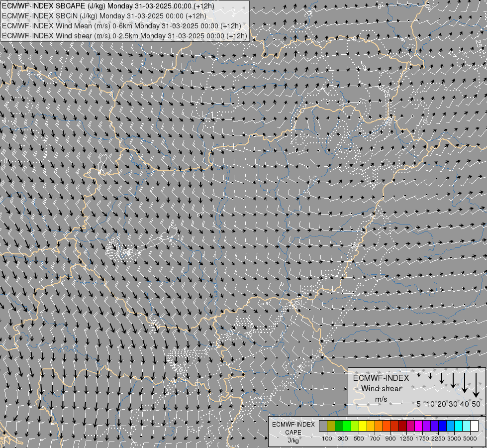This screenshot has height=448, width=487.
Task: Click the cyan CAPE legend swatch
Action: point(459,426)
